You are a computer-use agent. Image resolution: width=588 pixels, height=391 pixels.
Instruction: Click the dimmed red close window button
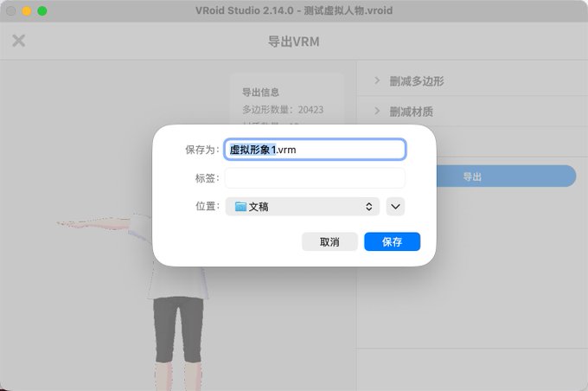tap(11, 11)
